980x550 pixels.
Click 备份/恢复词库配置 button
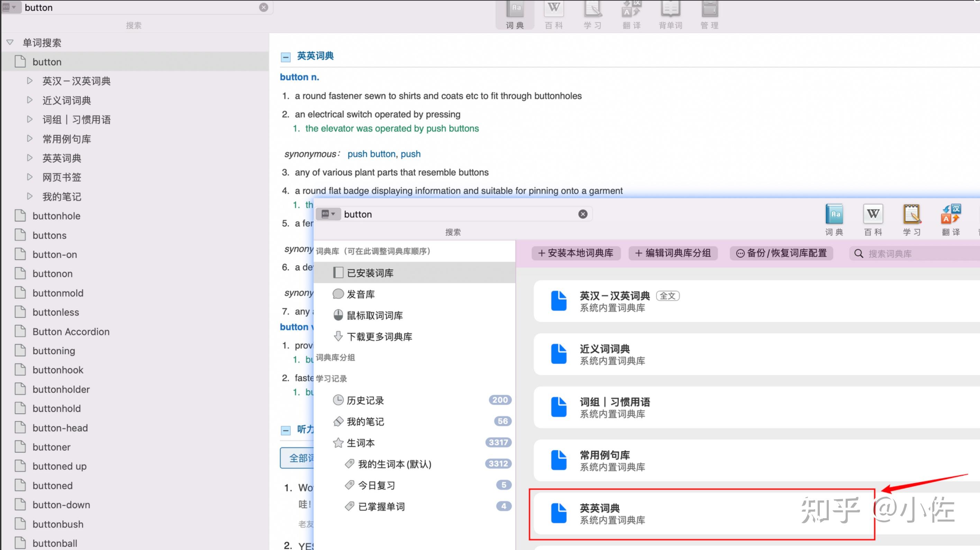click(x=781, y=253)
